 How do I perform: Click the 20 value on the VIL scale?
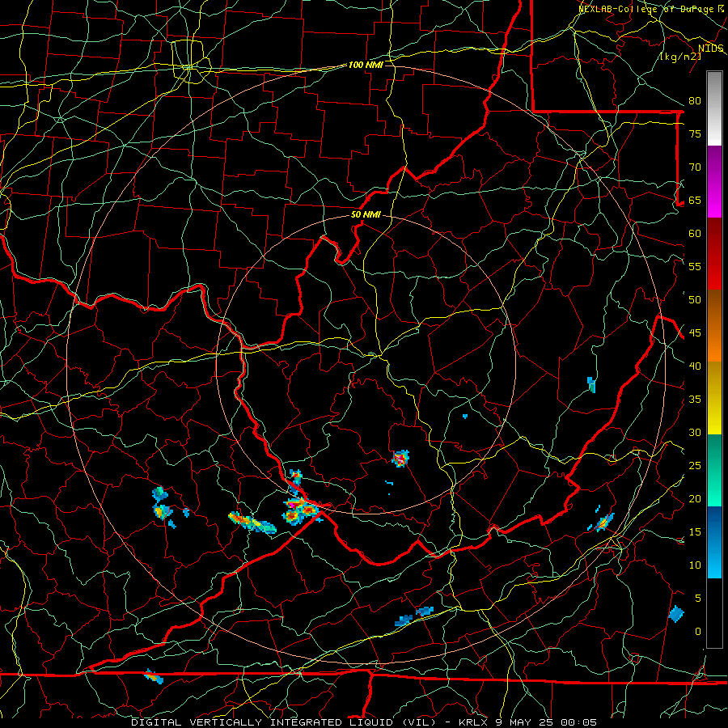coord(695,498)
